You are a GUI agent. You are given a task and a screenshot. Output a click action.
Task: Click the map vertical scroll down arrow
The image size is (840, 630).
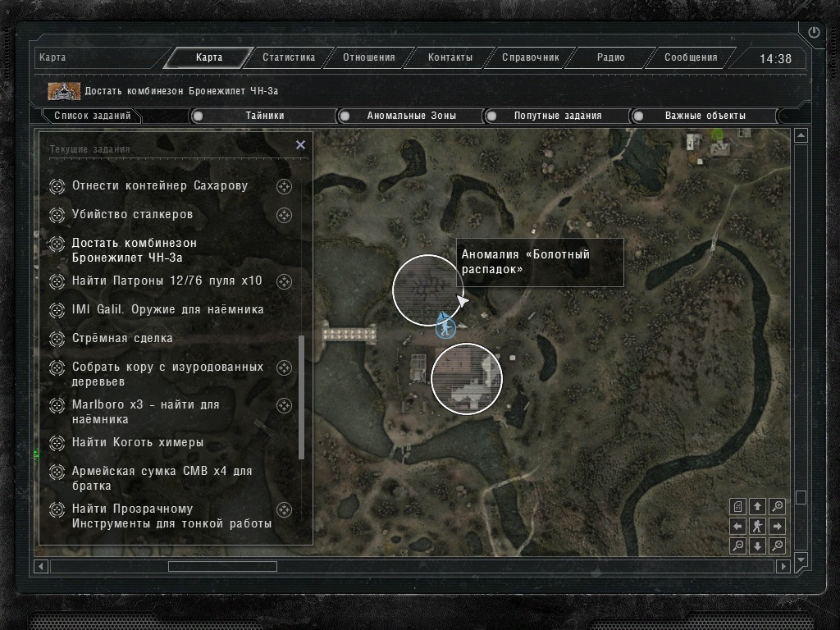coord(801,559)
